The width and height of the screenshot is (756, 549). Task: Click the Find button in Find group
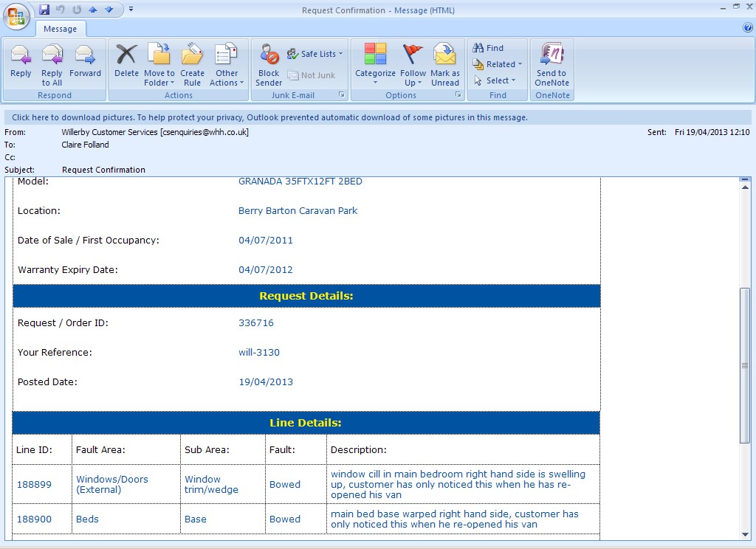coord(489,48)
